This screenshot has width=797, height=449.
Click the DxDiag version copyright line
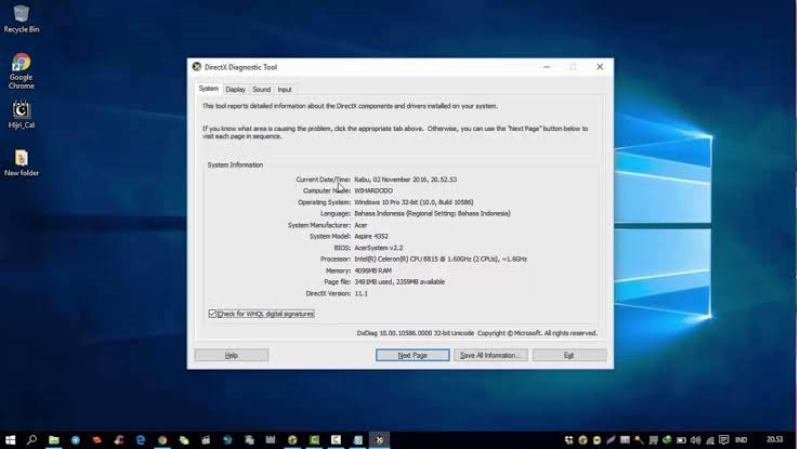[477, 333]
